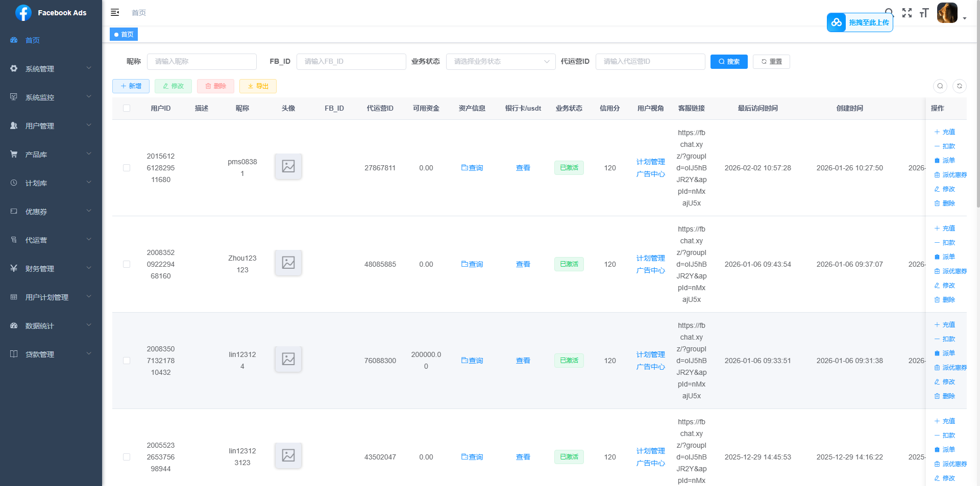Open 计划管理 link for user pms08381
Viewport: 980px width, 486px height.
pyautogui.click(x=650, y=162)
